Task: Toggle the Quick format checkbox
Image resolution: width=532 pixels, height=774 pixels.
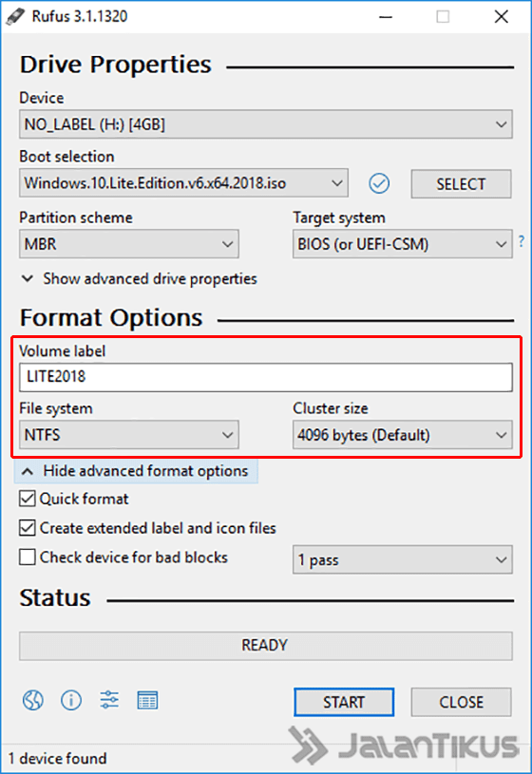Action: [28, 499]
